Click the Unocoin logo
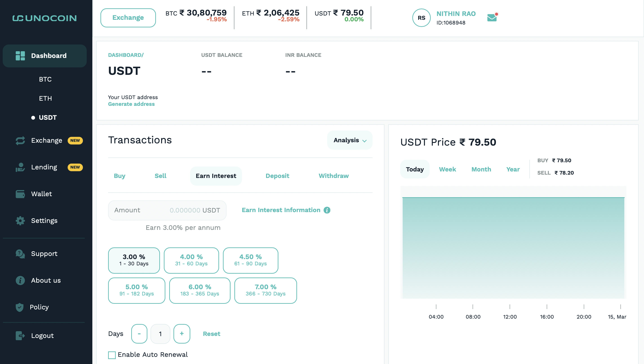Viewport: 644px width, 364px height. point(44,18)
